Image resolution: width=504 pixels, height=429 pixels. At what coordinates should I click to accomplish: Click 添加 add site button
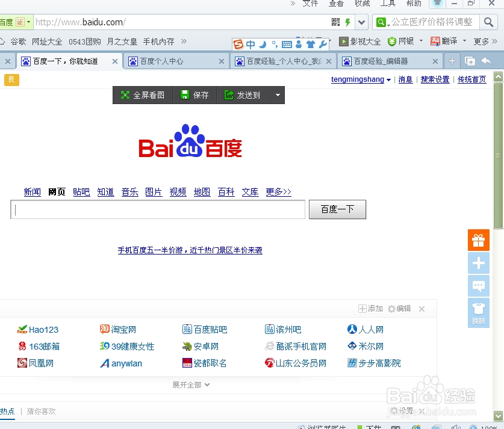[x=370, y=309]
